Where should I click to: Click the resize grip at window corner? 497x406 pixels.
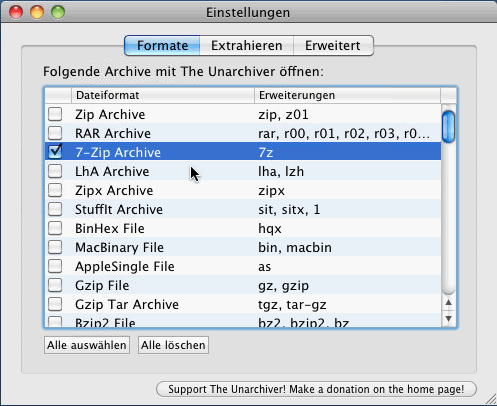coord(491,399)
